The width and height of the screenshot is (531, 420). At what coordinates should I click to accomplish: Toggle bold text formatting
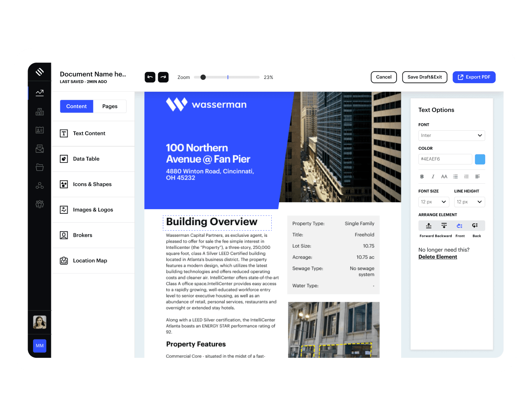pos(422,177)
